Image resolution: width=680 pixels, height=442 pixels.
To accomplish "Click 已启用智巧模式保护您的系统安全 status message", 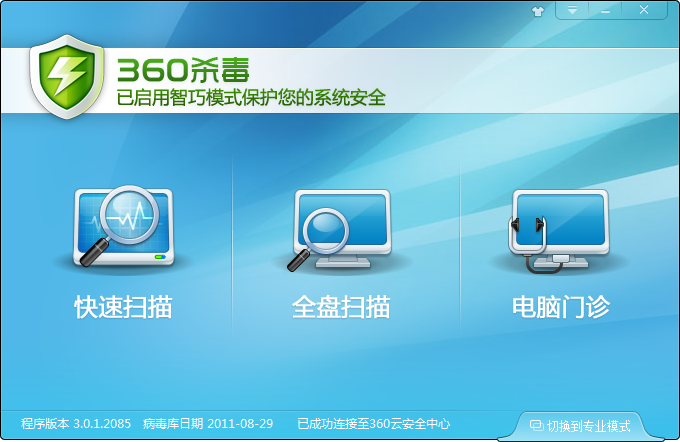I will tap(251, 98).
